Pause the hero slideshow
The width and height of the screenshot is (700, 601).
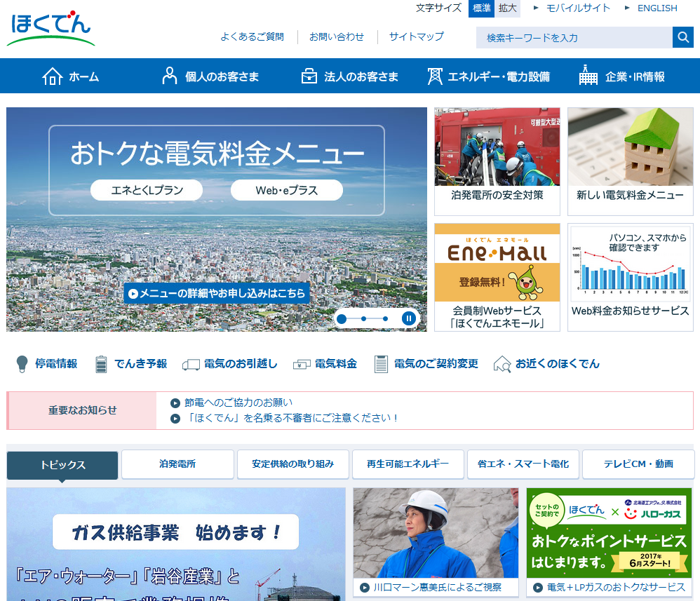pos(408,318)
